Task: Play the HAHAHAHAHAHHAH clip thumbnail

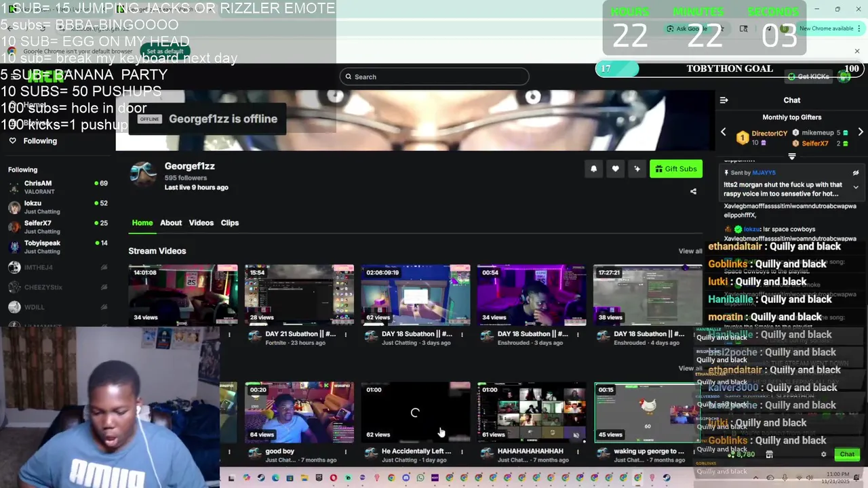Action: (531, 412)
